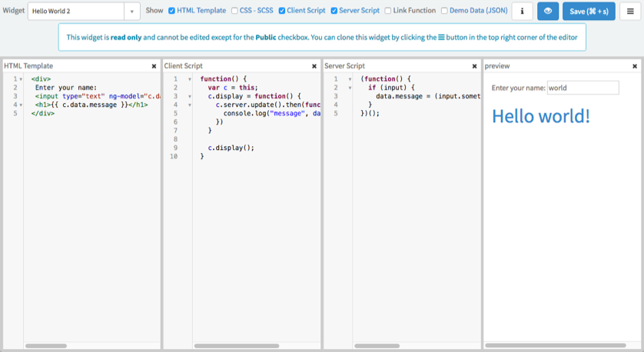Click the Client Script panel title
Screen dimensions: 644x352
click(183, 66)
